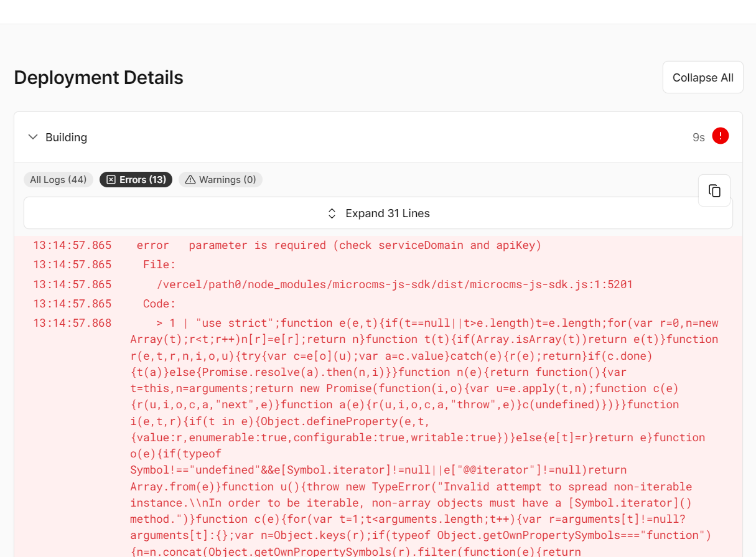The width and height of the screenshot is (756, 557).
Task: Click the up-down arrows icon beside Expand 31 Lines
Action: [x=332, y=213]
